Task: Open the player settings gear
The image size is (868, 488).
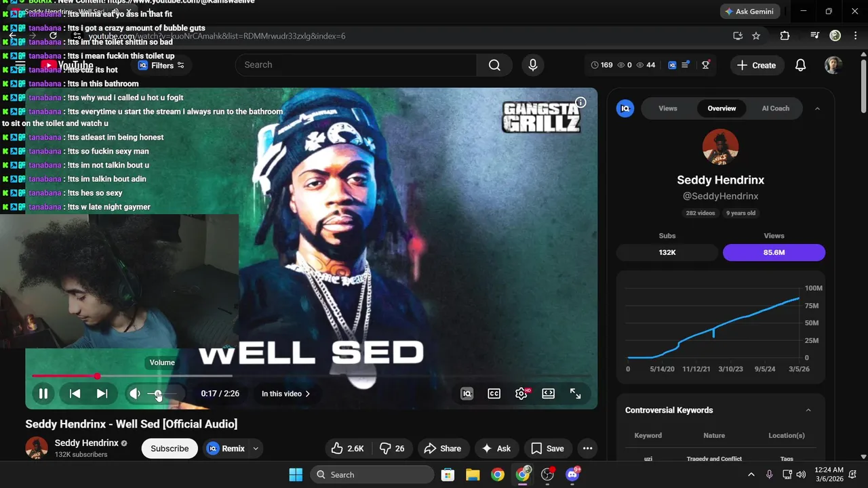Action: tap(521, 394)
